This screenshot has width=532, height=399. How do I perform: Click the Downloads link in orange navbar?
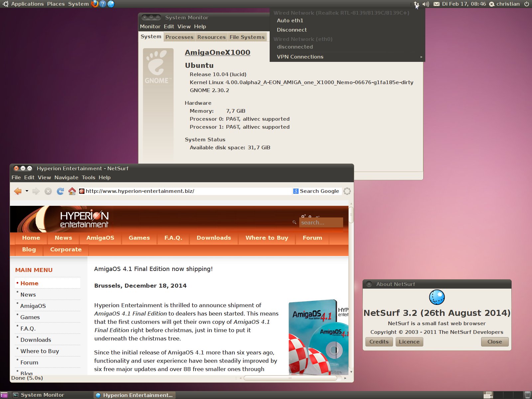tap(213, 238)
